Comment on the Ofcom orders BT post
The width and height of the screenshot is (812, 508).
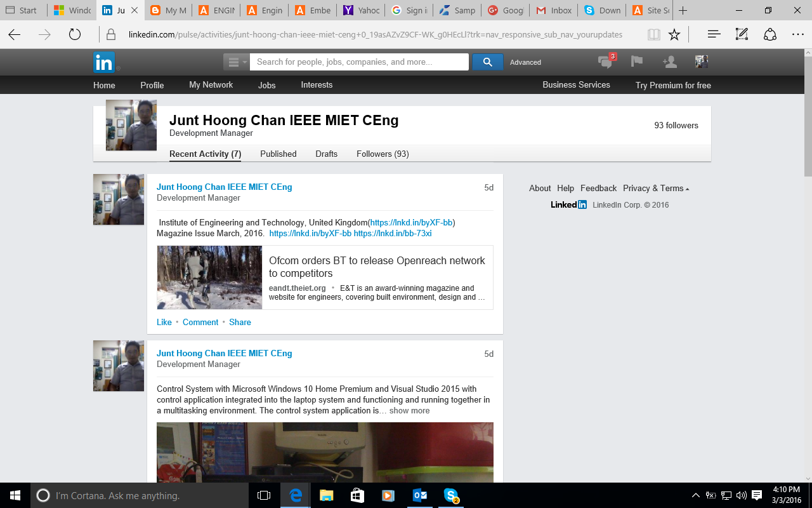pos(200,322)
